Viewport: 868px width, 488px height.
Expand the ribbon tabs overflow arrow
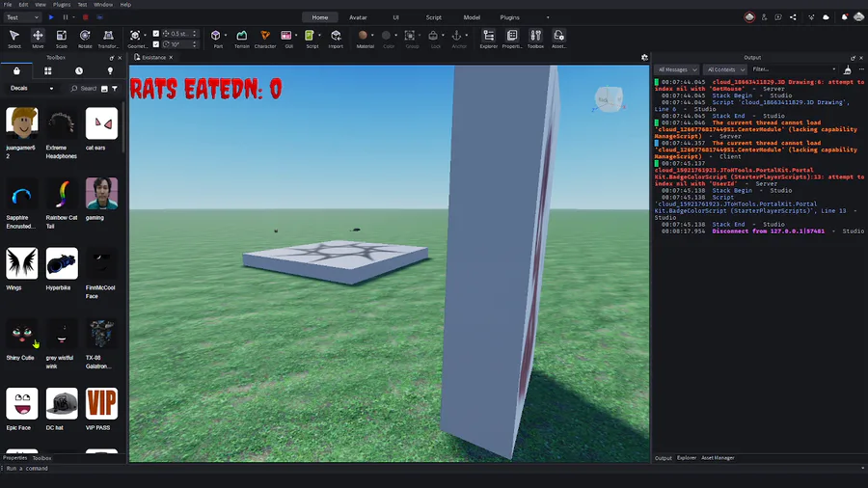pyautogui.click(x=548, y=17)
